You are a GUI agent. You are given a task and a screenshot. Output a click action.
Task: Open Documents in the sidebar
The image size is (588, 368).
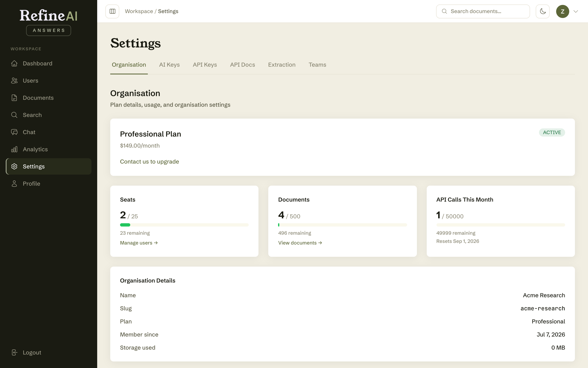click(49, 98)
